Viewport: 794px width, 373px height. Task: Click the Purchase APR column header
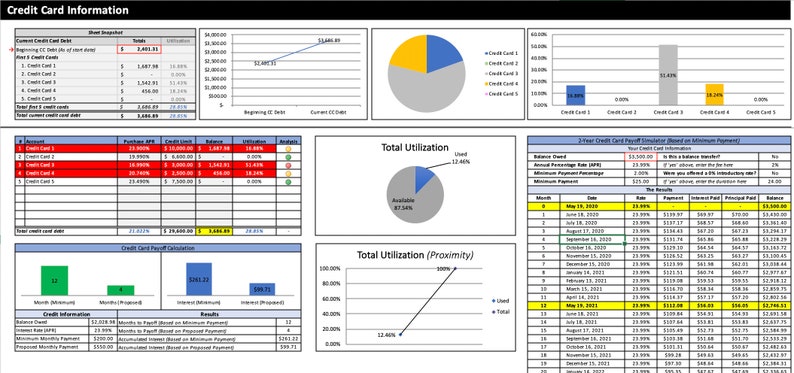139,141
